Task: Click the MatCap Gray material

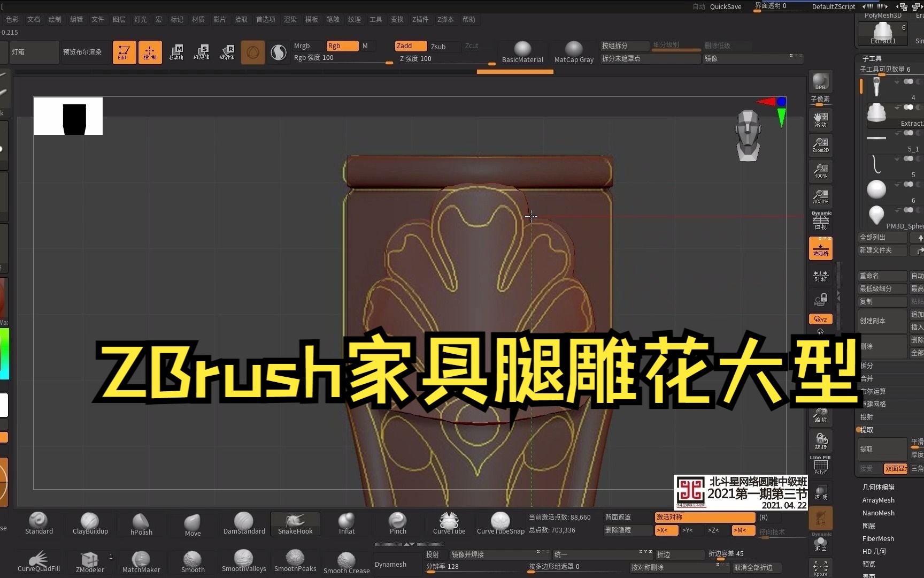Action: (574, 52)
